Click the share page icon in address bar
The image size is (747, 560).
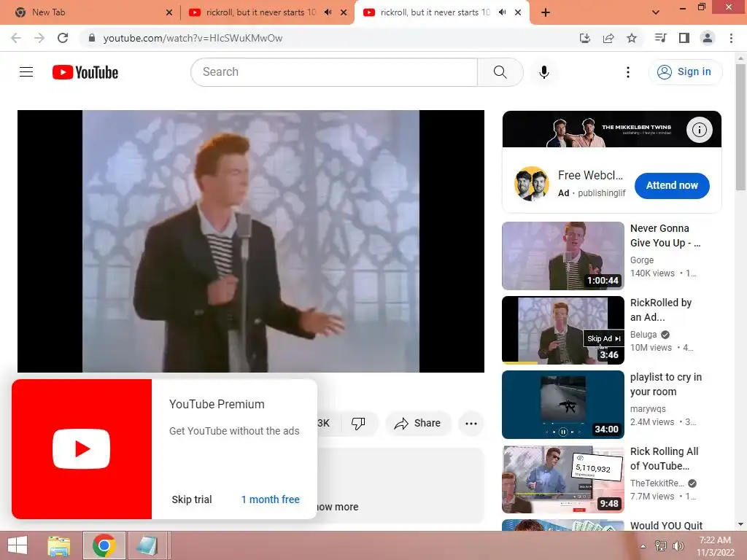click(x=608, y=38)
